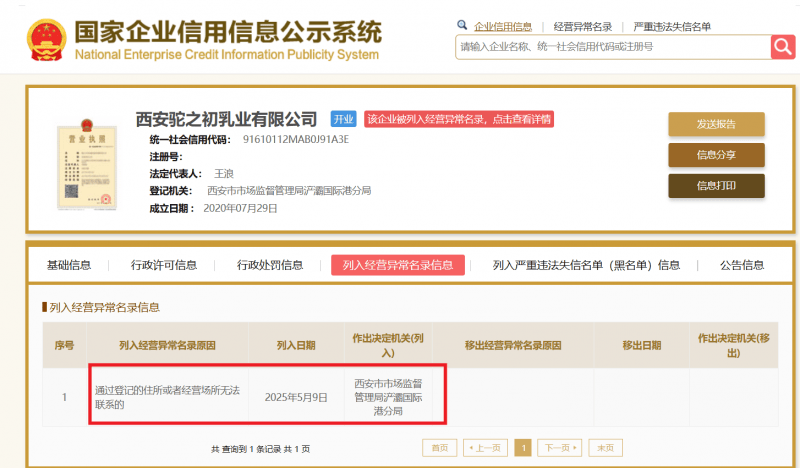
Task: Click the 列入经营异常名录原因 column header
Action: tap(168, 346)
